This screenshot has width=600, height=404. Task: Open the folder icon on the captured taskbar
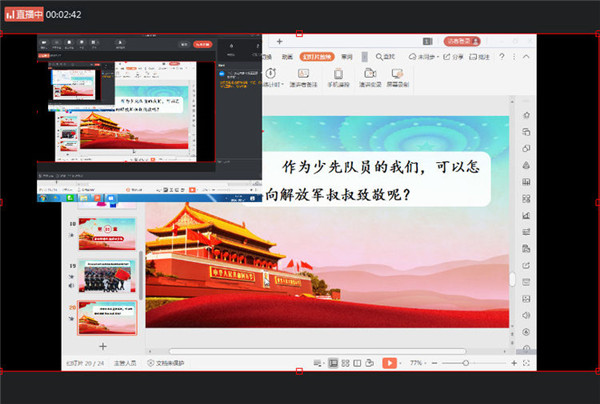click(83, 198)
